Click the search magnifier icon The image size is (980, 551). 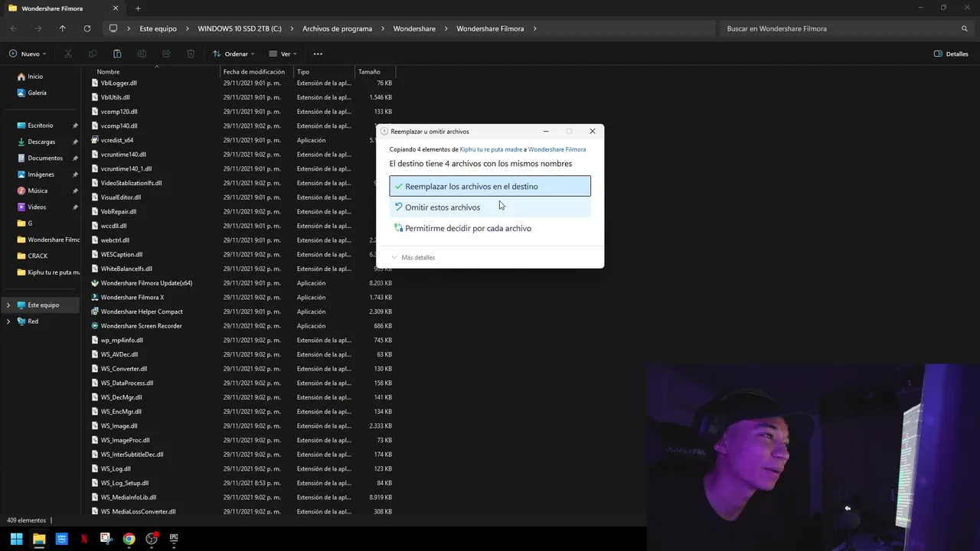965,28
